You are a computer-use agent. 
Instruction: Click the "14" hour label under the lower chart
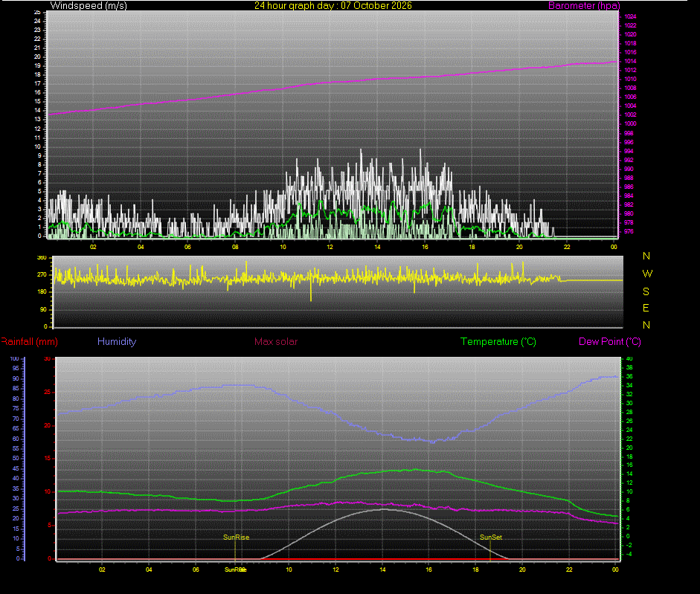[382, 569]
